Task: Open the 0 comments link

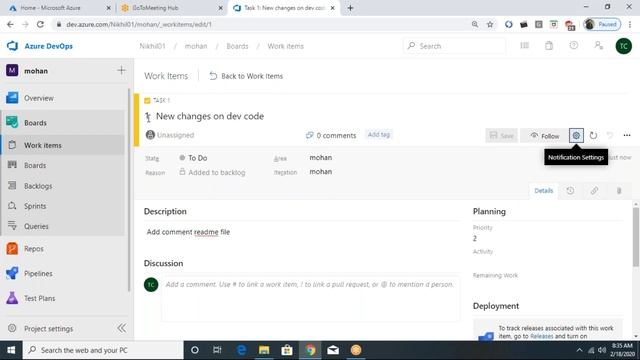Action: pos(331,136)
